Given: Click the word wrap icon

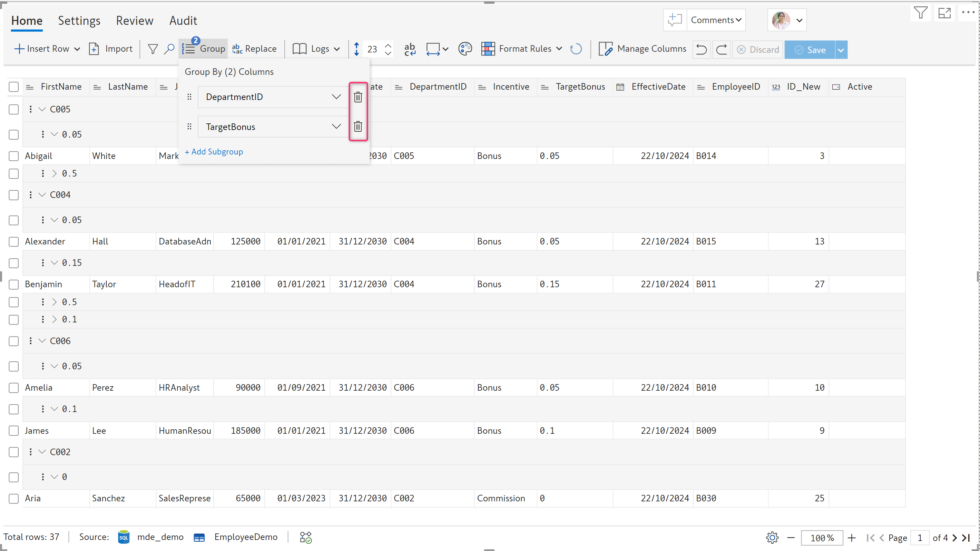Looking at the screenshot, I should click(410, 49).
